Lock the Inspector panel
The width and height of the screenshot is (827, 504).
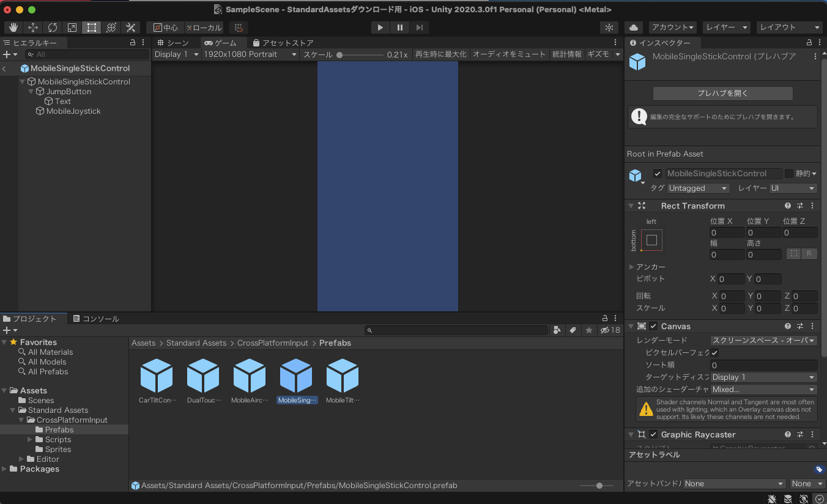[810, 43]
